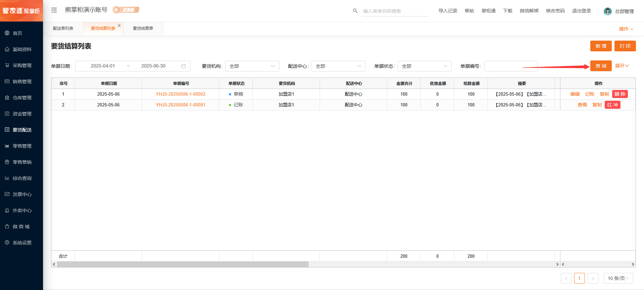Click the start date 2025-04-01 field

click(x=103, y=66)
